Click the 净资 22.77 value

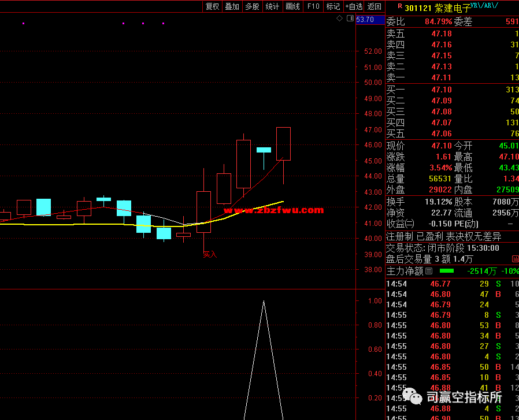click(x=442, y=213)
